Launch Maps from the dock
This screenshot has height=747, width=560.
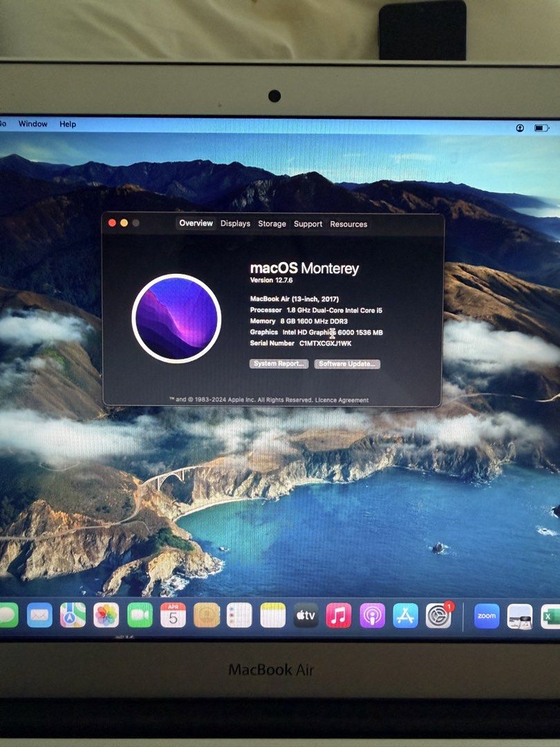click(x=73, y=616)
